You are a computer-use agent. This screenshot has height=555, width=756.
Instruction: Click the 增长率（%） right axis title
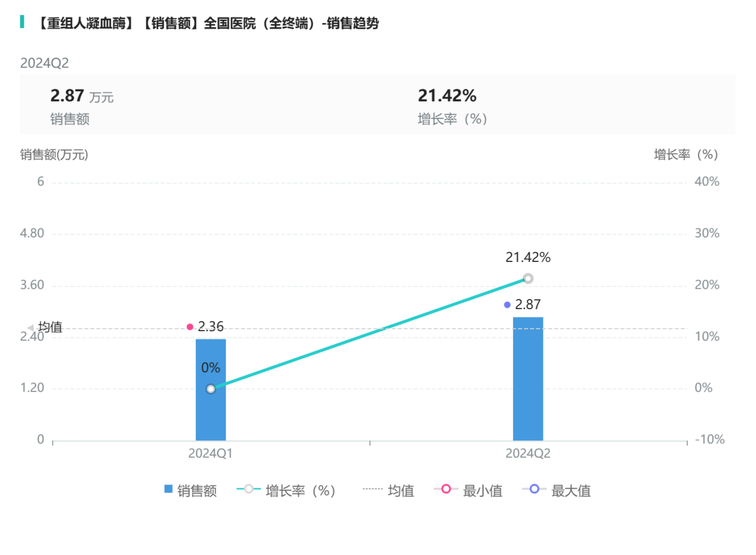click(x=686, y=155)
